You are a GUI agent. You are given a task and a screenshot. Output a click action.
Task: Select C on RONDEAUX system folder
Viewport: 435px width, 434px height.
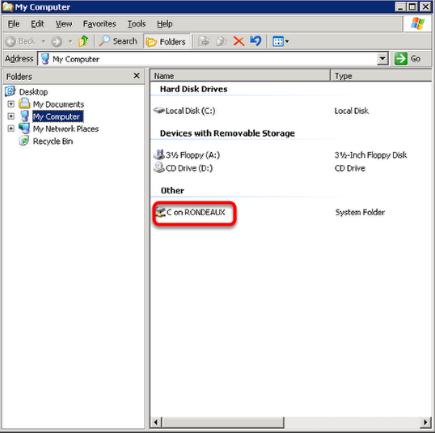191,212
